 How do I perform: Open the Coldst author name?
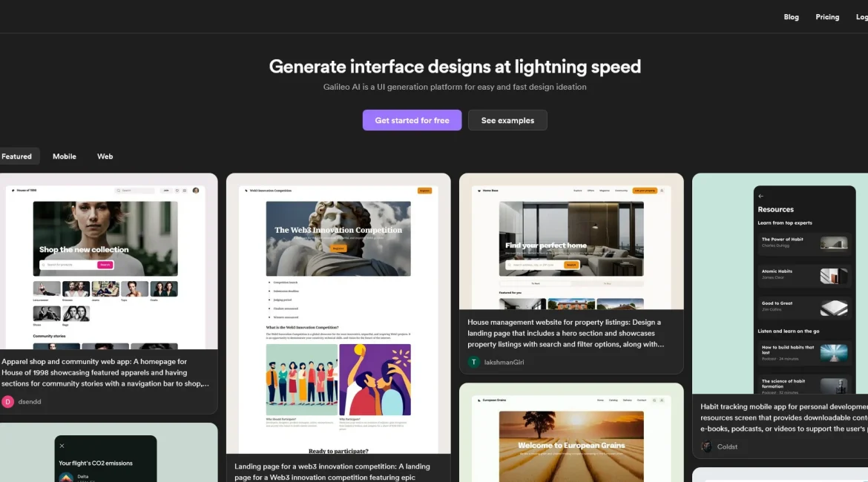coord(727,446)
